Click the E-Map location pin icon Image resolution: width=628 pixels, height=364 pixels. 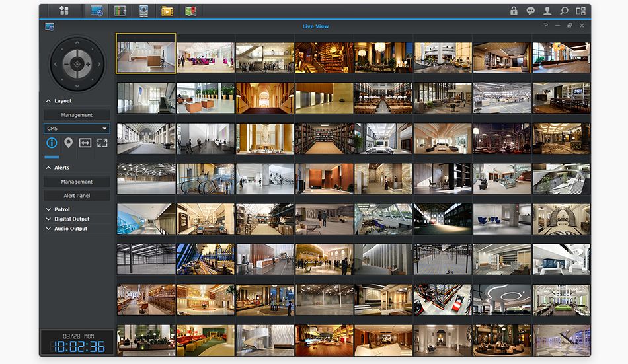click(69, 143)
